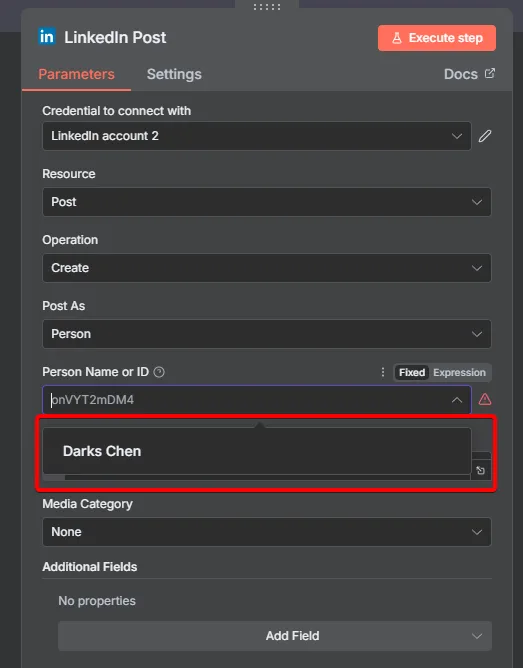Switch Person Name field to Expression mode
Screen dimensions: 523x668
point(459,372)
